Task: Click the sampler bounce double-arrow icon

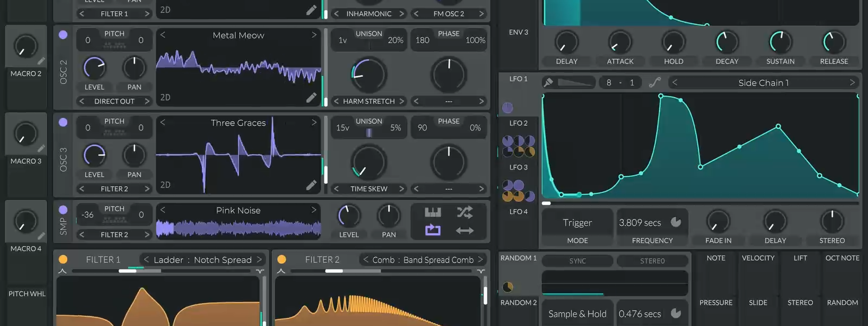Action: click(x=464, y=230)
